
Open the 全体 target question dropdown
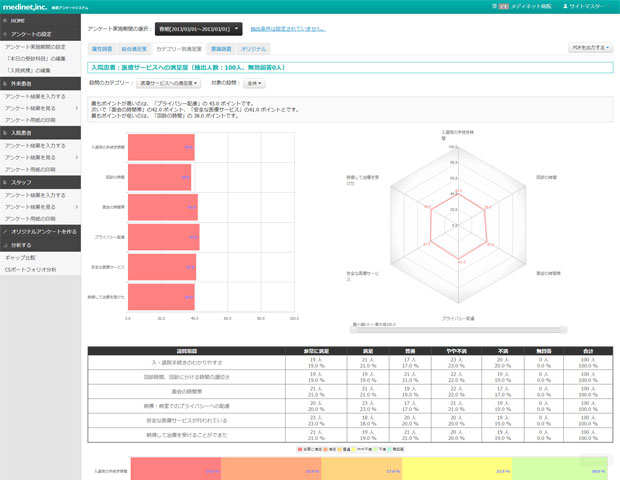tap(254, 83)
